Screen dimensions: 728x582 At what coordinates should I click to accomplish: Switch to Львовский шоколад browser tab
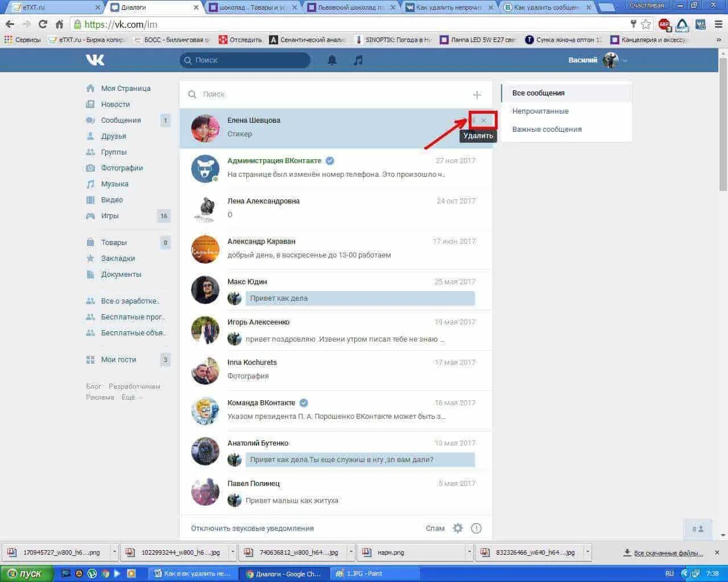pos(350,7)
